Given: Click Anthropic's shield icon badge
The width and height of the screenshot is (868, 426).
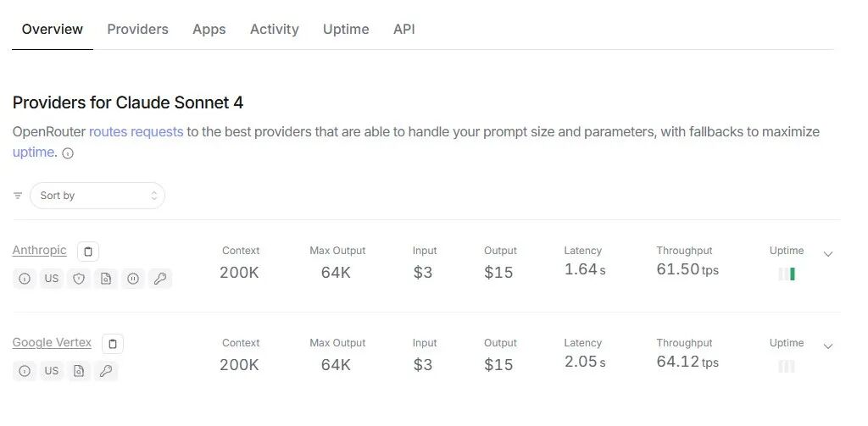Looking at the screenshot, I should (79, 279).
